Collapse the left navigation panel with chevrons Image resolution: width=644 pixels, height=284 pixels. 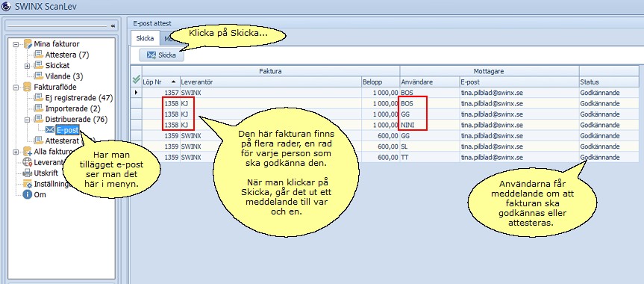pyautogui.click(x=113, y=26)
